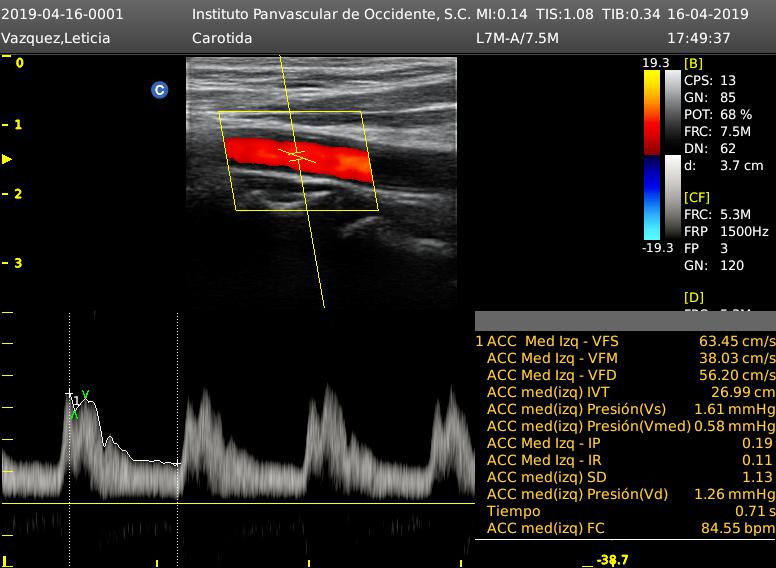Select the [CF] color flow parameter header
776x568 pixels.
(x=697, y=197)
